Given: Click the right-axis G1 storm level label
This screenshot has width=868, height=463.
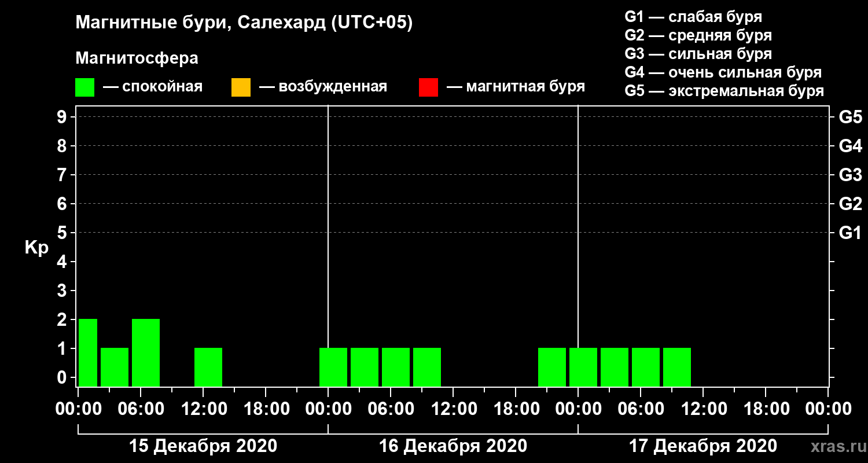Looking at the screenshot, I should [850, 233].
